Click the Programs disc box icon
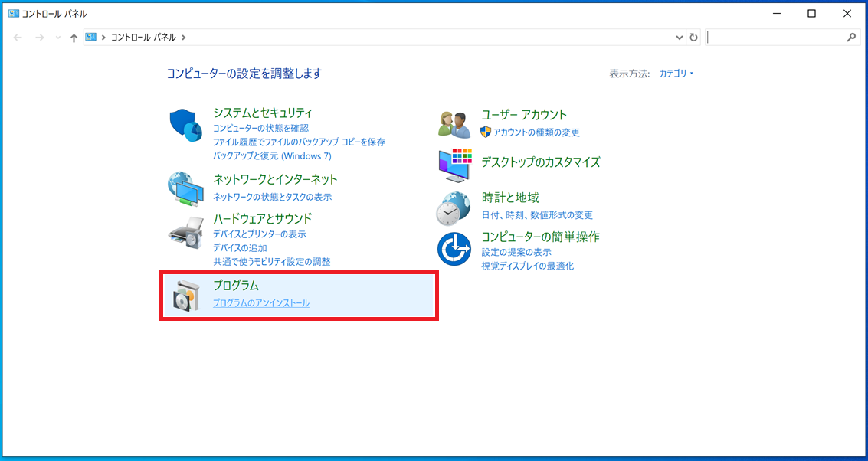The image size is (868, 461). point(185,296)
